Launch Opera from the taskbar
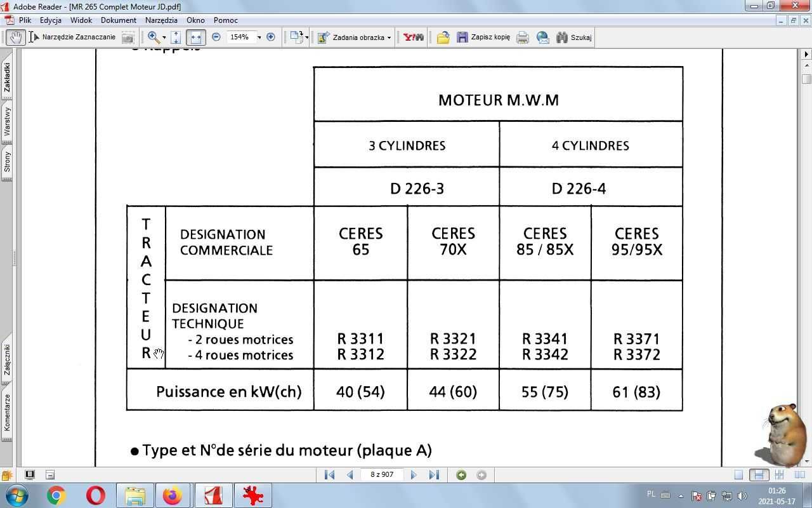The image size is (812, 508). point(95,495)
